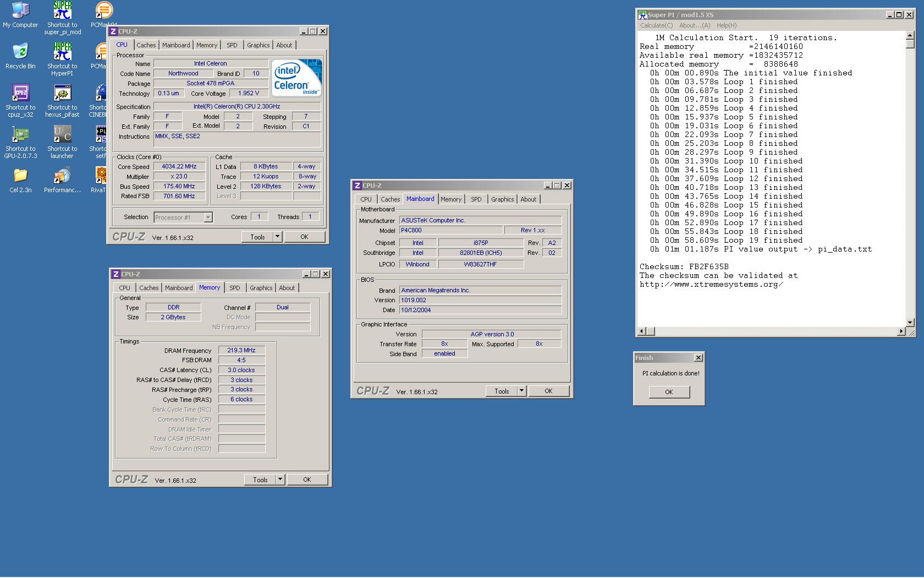The width and height of the screenshot is (924, 578).
Task: Click the Core Speed 4034.22 MHz field
Action: (x=179, y=166)
